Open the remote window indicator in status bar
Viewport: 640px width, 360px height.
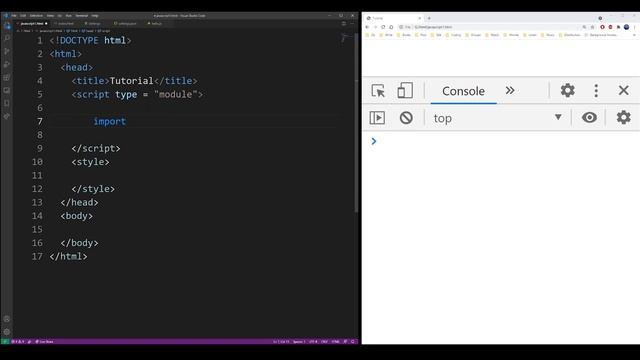tap(5, 342)
